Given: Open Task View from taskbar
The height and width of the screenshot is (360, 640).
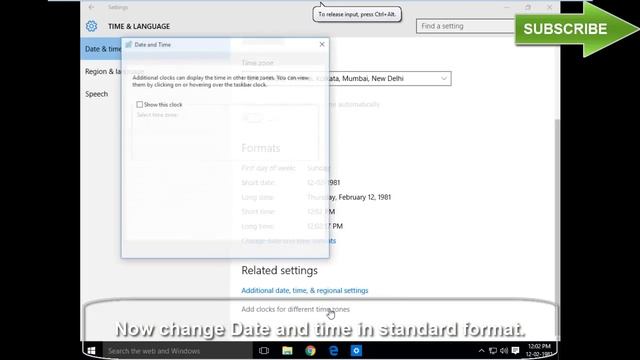Looking at the screenshot, I should tap(264, 351).
